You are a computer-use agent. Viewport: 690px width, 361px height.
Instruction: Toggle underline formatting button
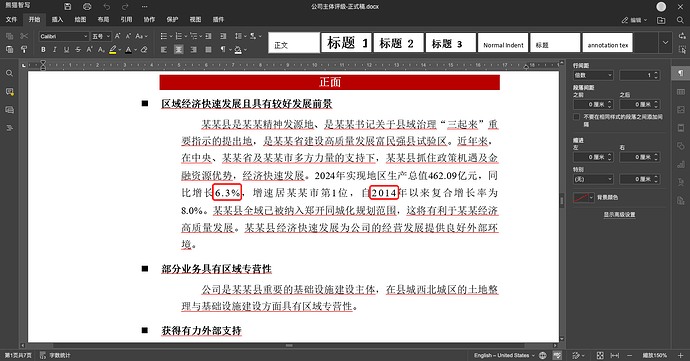(66, 50)
